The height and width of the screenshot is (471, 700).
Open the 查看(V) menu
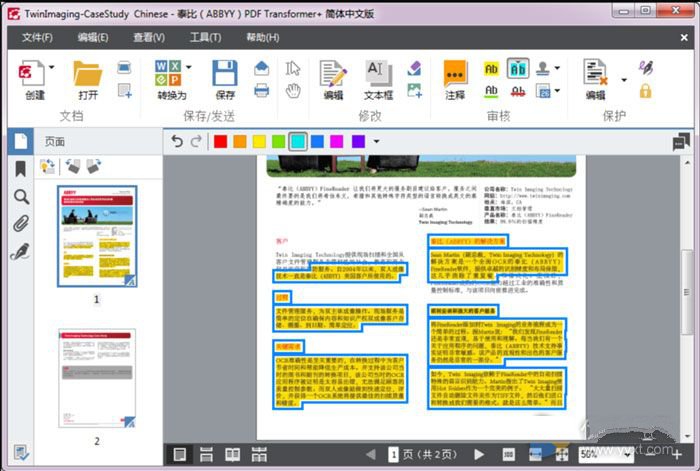149,38
